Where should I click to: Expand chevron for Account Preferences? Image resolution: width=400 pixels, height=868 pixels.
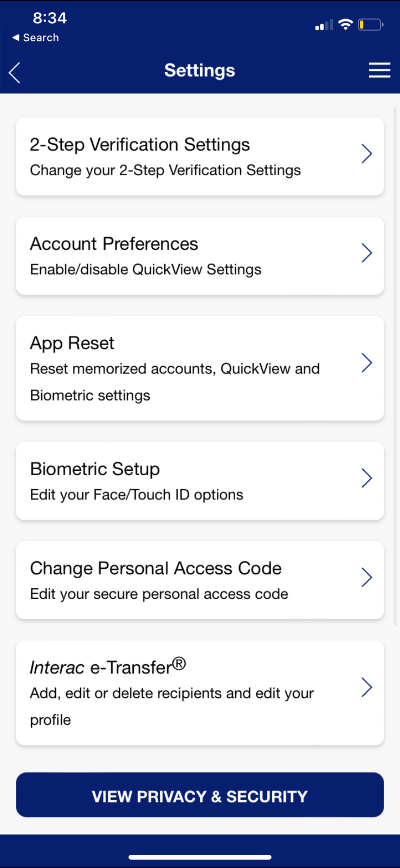point(366,253)
